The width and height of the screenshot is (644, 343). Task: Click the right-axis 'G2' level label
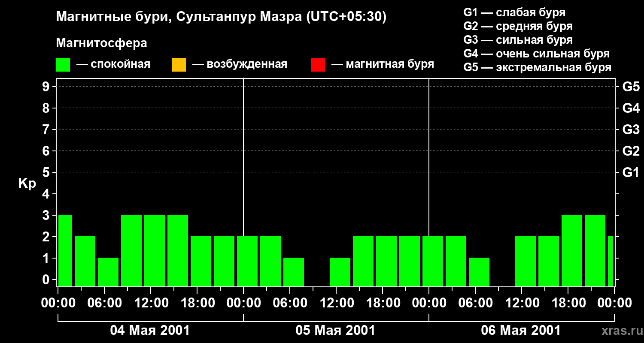tap(631, 151)
